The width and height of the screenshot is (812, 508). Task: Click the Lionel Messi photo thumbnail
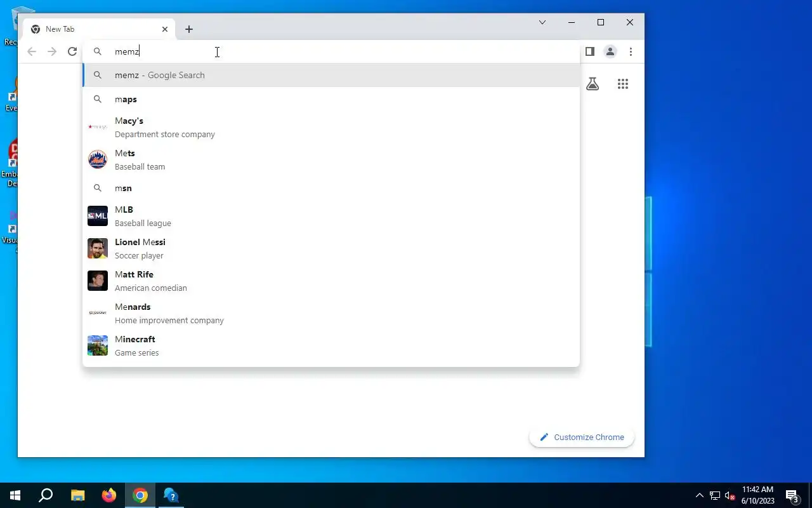[x=98, y=248]
